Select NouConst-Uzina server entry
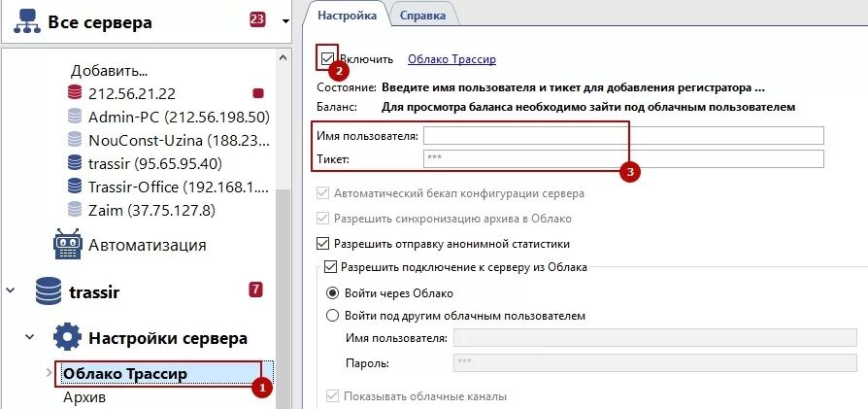Viewport: 868px width, 409px height. tap(179, 140)
